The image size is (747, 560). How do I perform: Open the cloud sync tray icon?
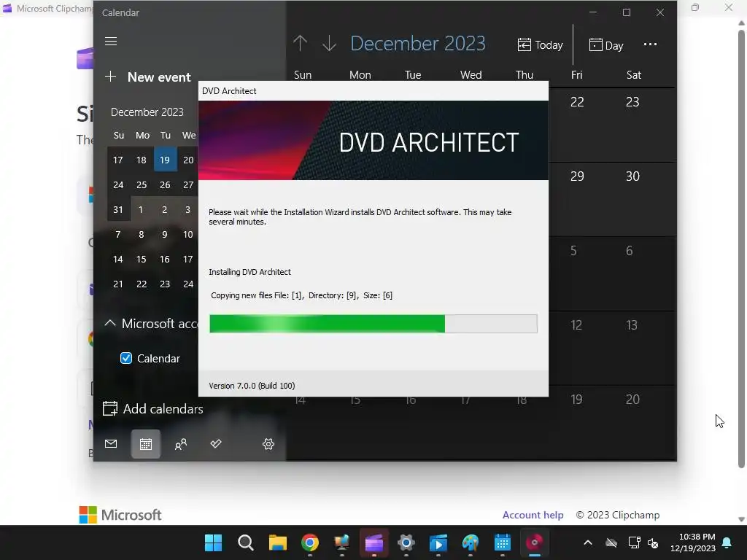pyautogui.click(x=611, y=542)
